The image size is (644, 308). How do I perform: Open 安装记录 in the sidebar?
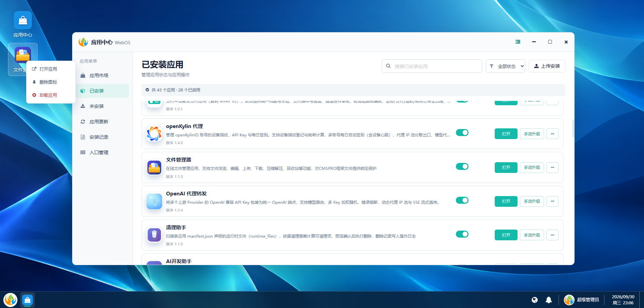102,137
